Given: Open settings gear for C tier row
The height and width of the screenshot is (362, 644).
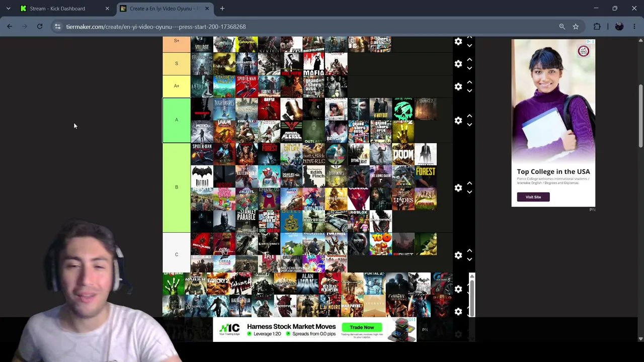Looking at the screenshot, I should (x=458, y=255).
